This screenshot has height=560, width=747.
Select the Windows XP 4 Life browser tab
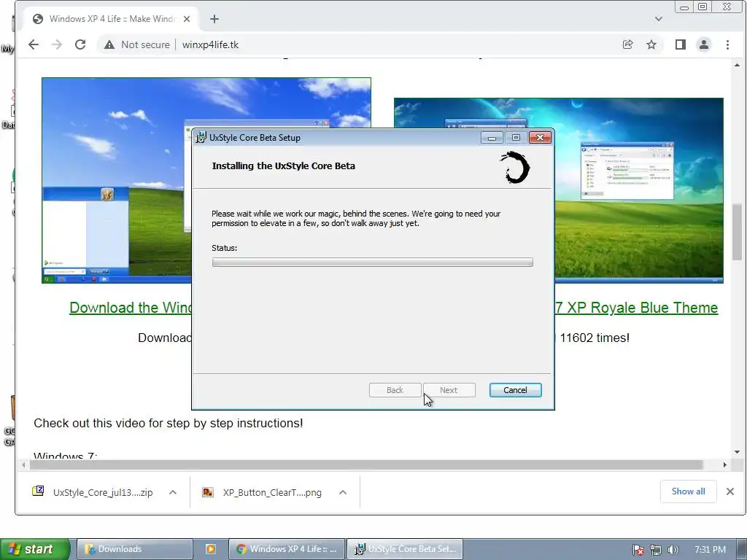[x=112, y=19]
